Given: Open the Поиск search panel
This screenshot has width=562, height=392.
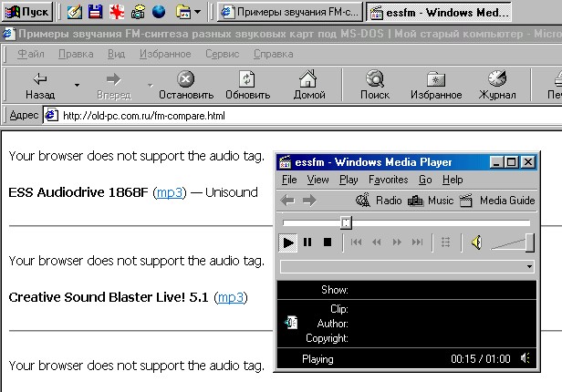Looking at the screenshot, I should (x=374, y=86).
